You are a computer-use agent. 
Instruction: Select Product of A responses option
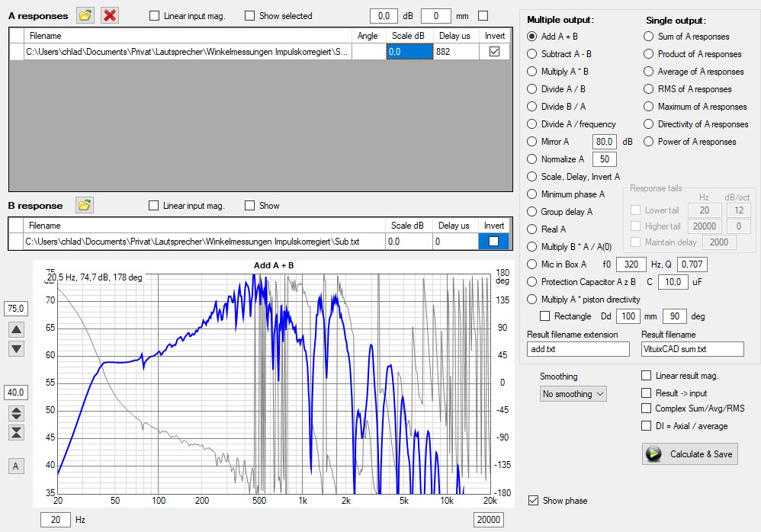648,54
